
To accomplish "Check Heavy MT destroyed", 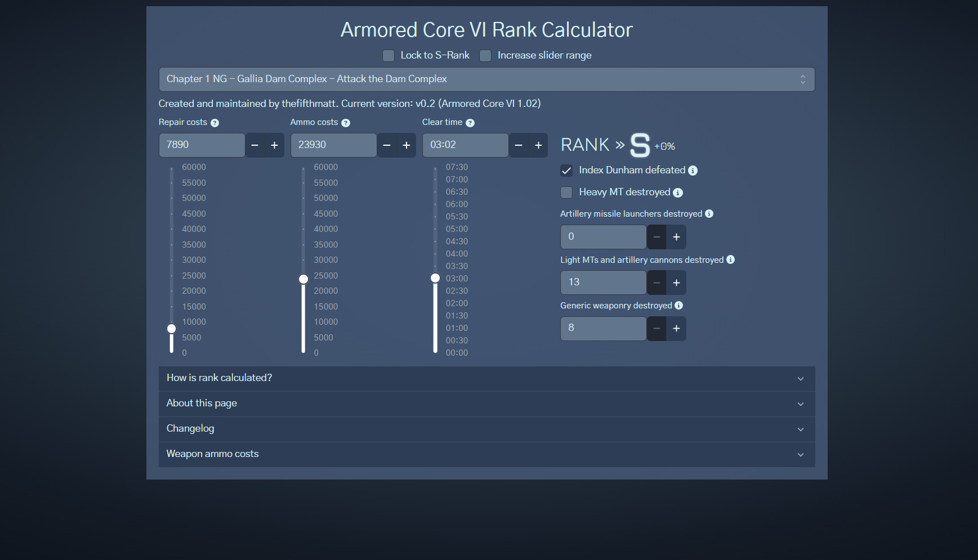I will click(566, 192).
